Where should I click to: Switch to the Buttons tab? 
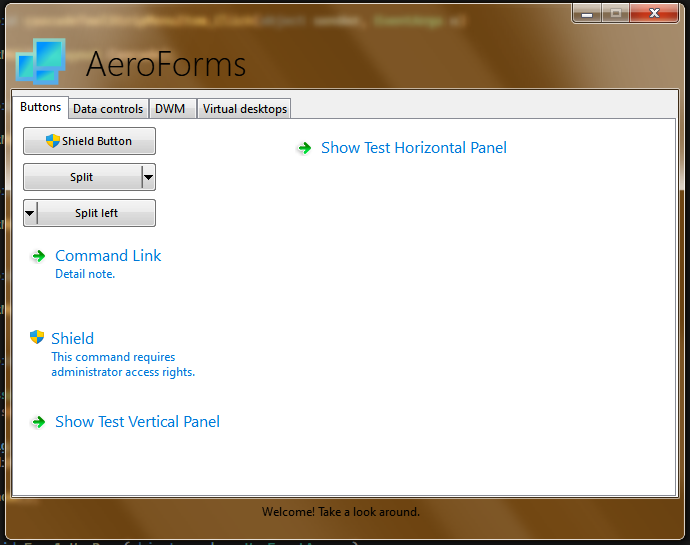coord(40,107)
